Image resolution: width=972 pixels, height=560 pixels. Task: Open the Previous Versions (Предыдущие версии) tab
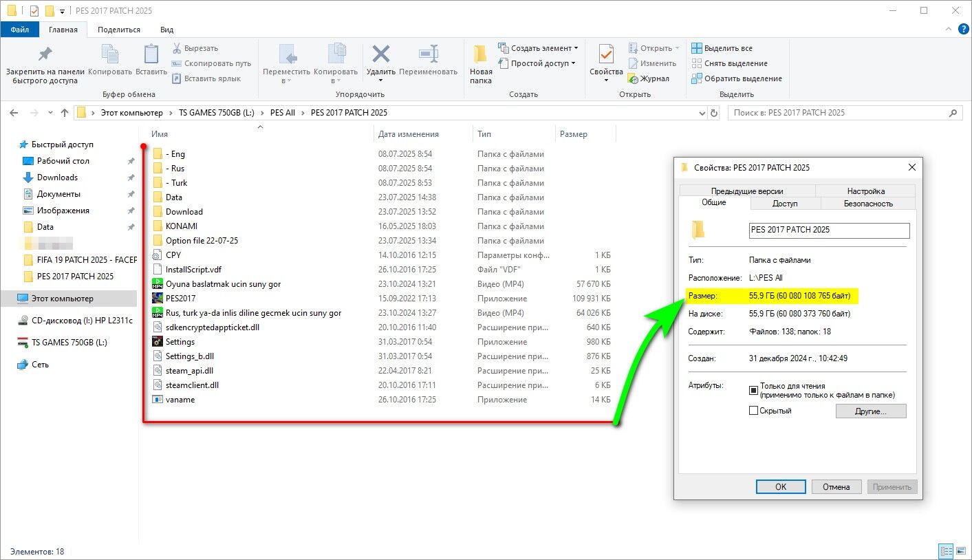click(747, 191)
